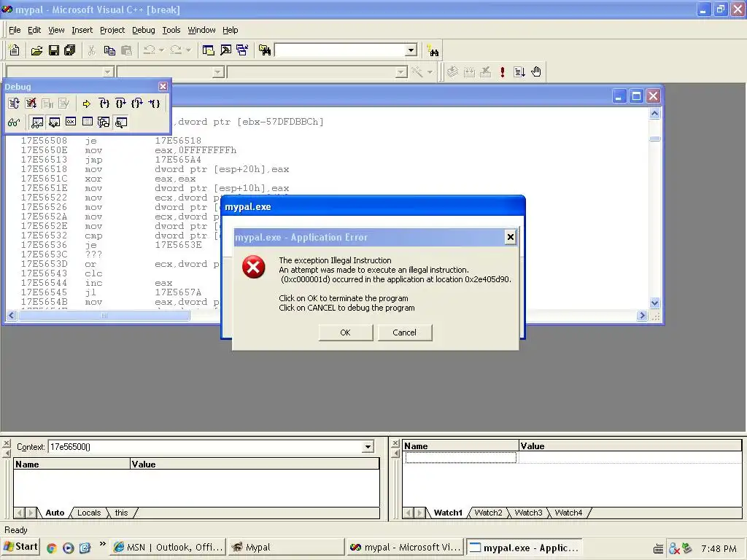Open the Project menu
The image size is (747, 560).
(x=112, y=30)
